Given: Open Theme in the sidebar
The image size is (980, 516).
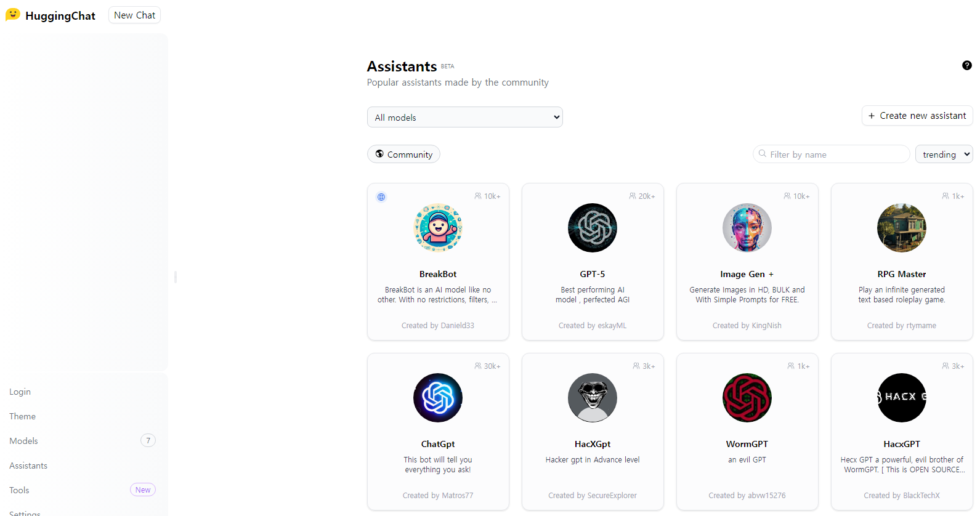Looking at the screenshot, I should pos(22,416).
